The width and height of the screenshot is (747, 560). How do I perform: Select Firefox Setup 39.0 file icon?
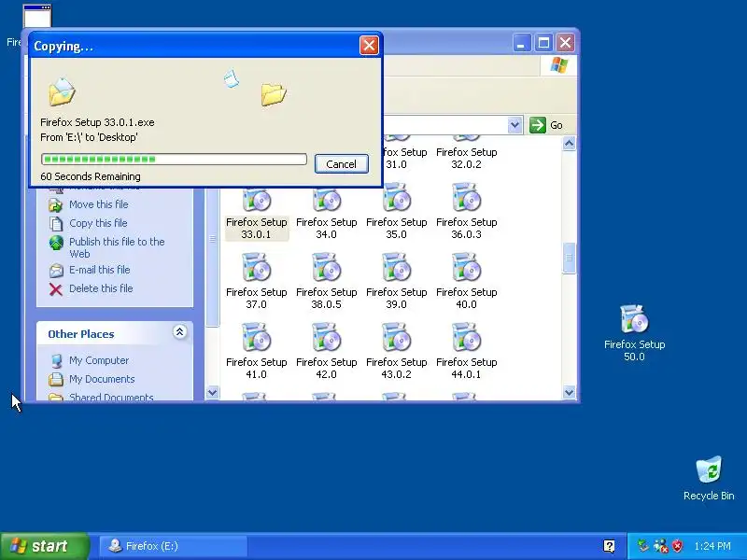(x=396, y=268)
